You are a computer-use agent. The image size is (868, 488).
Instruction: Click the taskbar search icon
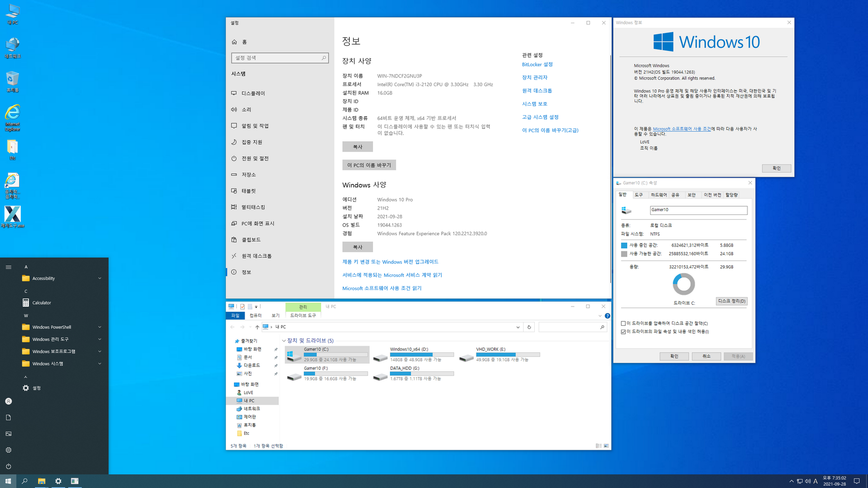tap(25, 481)
